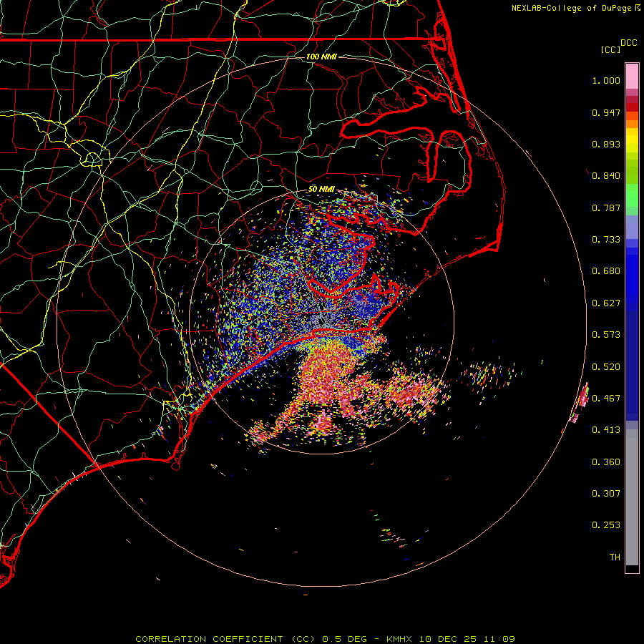Click the DCC label above color bar
Viewport: 644px width, 644px height.
click(x=628, y=43)
